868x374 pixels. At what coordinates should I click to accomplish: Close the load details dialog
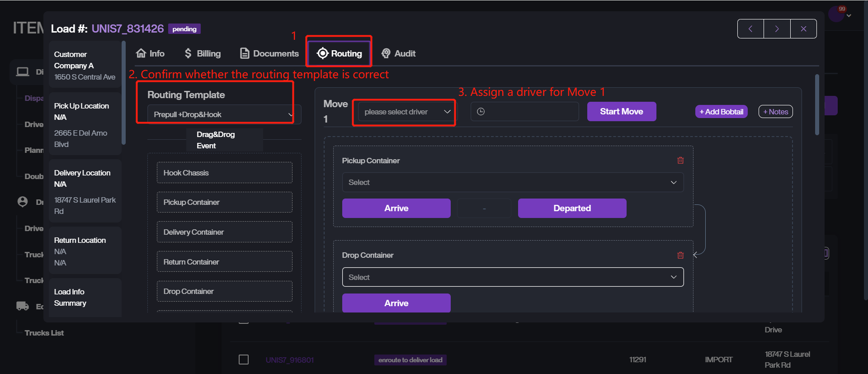point(803,29)
